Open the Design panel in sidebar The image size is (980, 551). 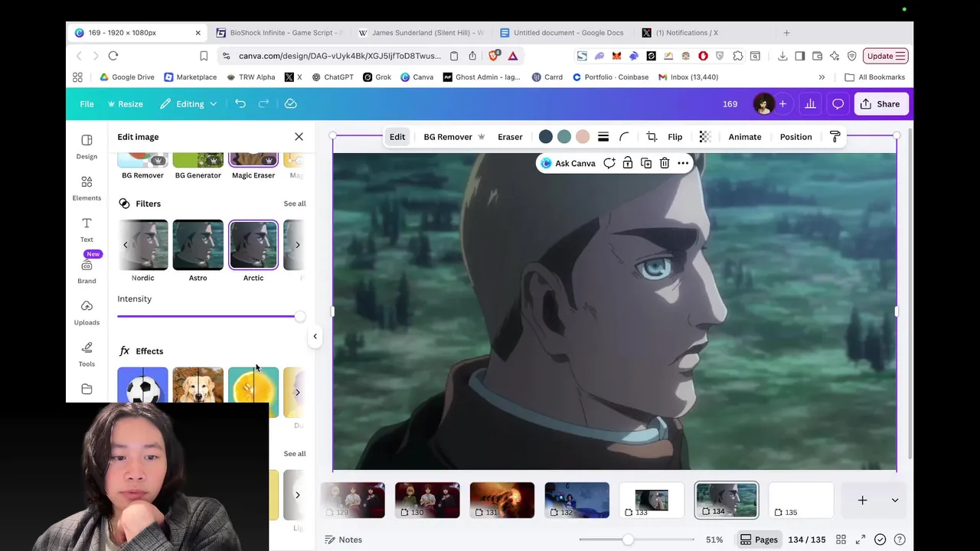(x=87, y=146)
